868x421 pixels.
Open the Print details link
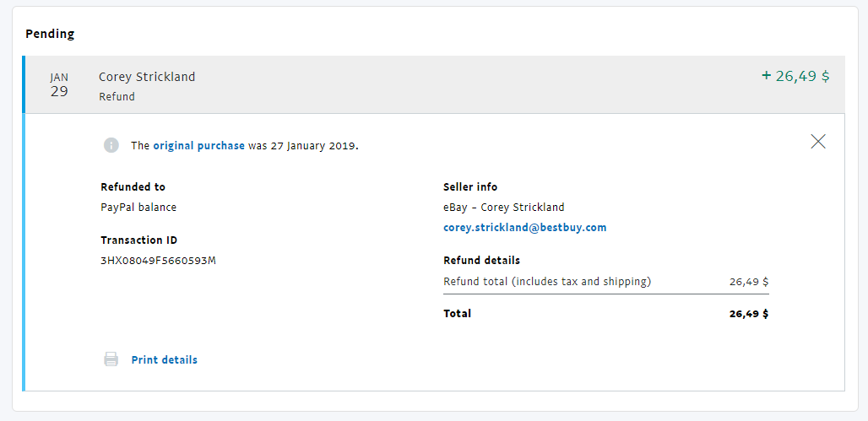[x=164, y=359]
